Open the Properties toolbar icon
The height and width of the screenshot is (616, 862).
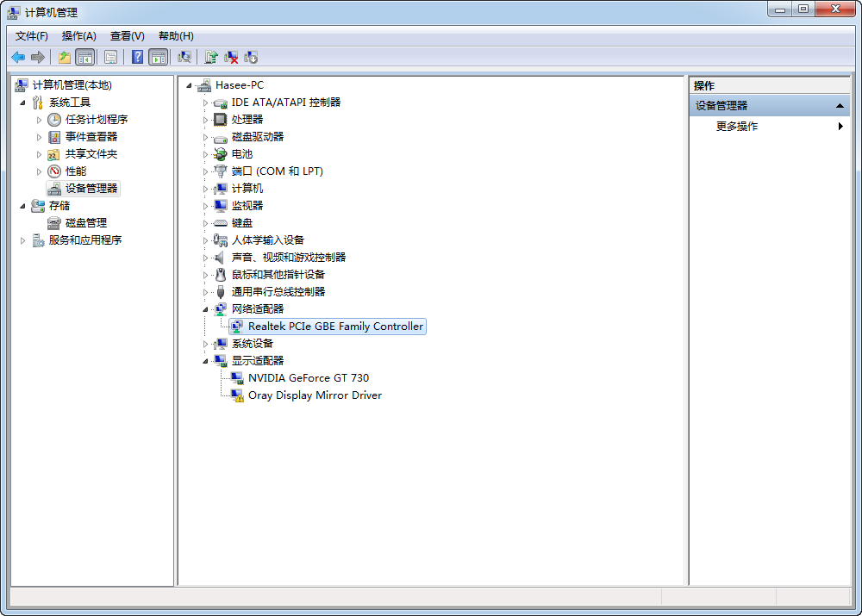click(110, 58)
